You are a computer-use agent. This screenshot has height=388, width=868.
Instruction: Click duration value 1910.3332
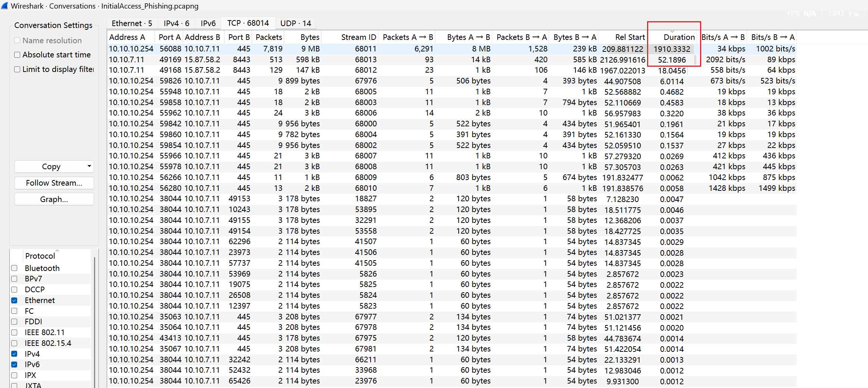coord(672,49)
